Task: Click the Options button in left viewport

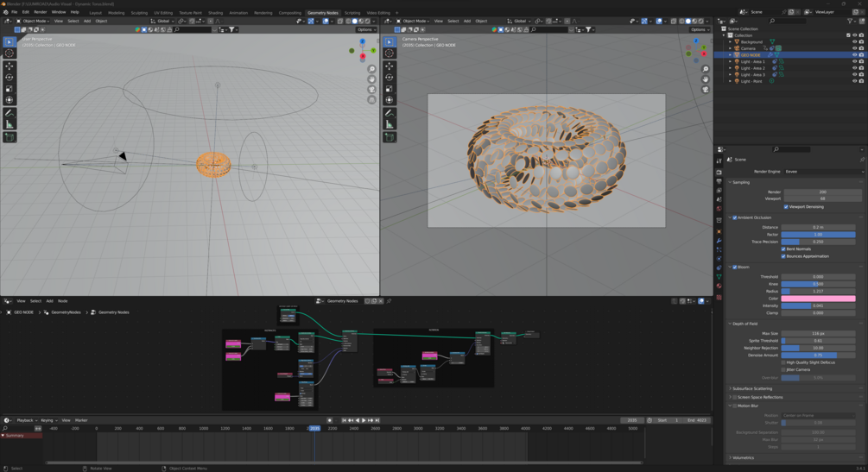Action: click(x=366, y=29)
